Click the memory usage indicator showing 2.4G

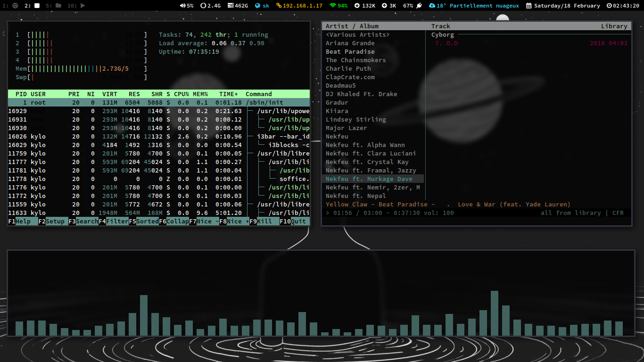(x=210, y=6)
